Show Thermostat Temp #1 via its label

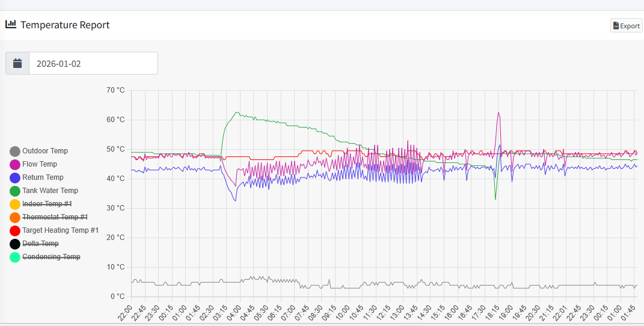(x=55, y=217)
